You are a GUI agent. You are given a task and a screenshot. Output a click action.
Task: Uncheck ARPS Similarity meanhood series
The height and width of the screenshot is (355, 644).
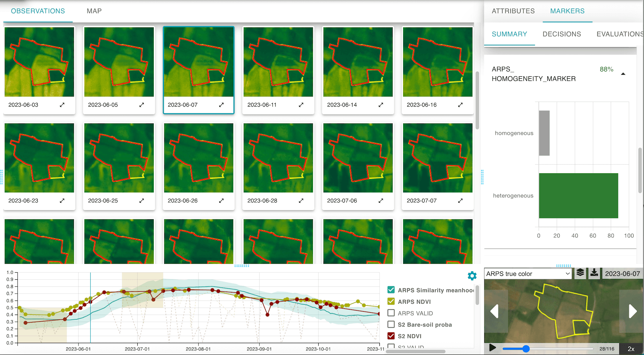[x=391, y=290]
